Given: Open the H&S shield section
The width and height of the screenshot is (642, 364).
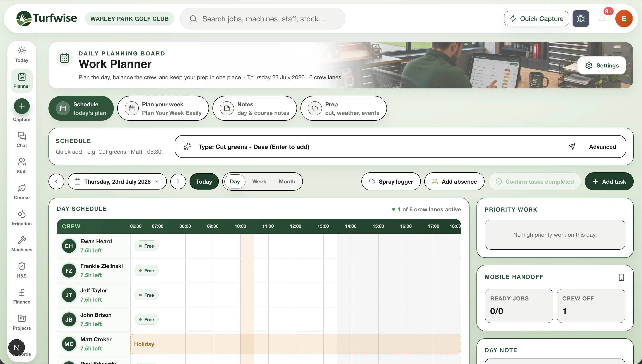Looking at the screenshot, I should point(22,270).
